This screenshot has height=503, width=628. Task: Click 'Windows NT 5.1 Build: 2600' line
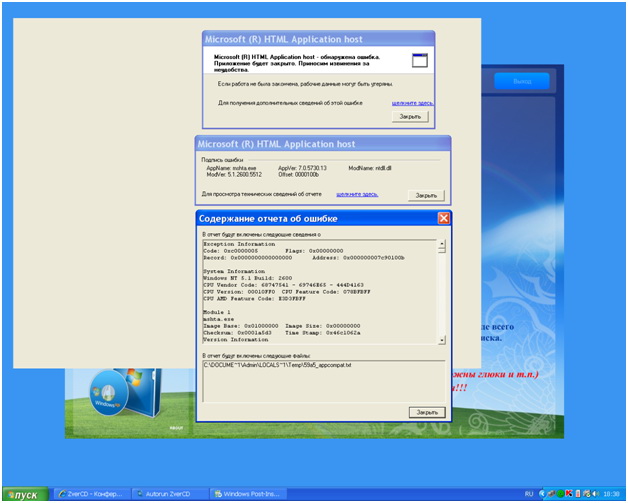pos(248,278)
